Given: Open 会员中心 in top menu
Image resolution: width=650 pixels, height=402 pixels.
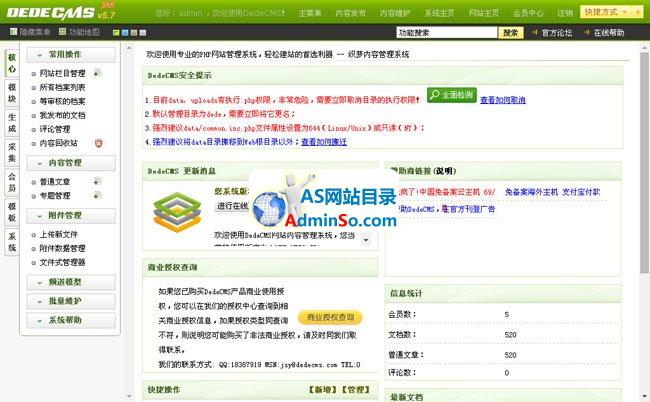Looking at the screenshot, I should (x=528, y=13).
